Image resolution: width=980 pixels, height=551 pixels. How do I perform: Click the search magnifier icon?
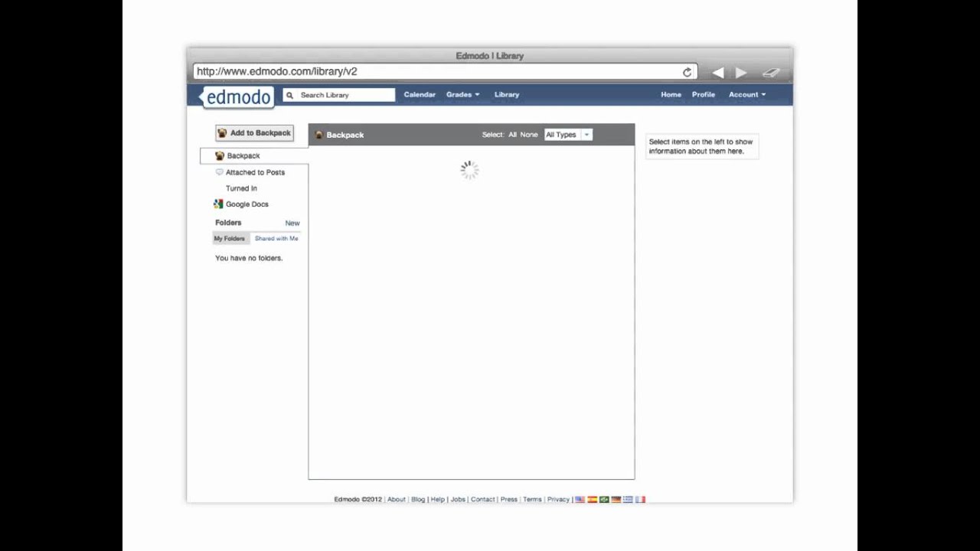[x=289, y=95]
